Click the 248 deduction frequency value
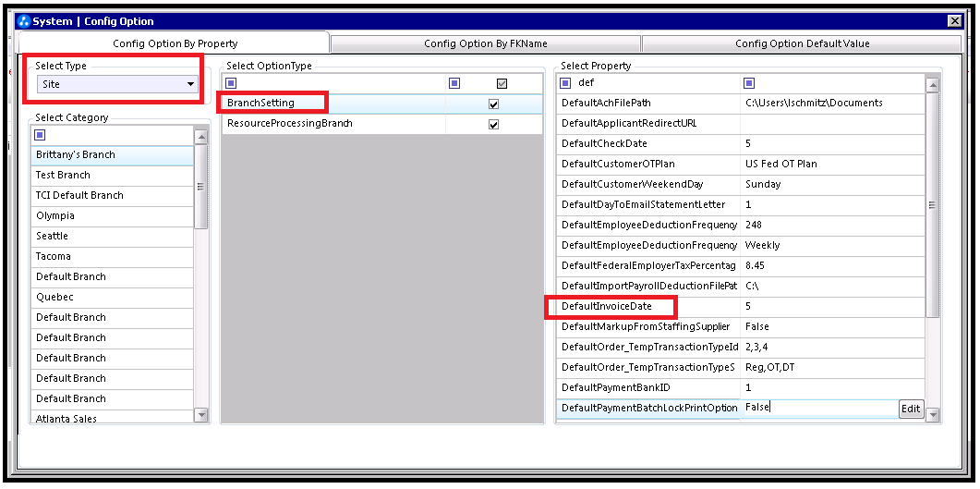The width and height of the screenshot is (980, 489). click(x=832, y=226)
